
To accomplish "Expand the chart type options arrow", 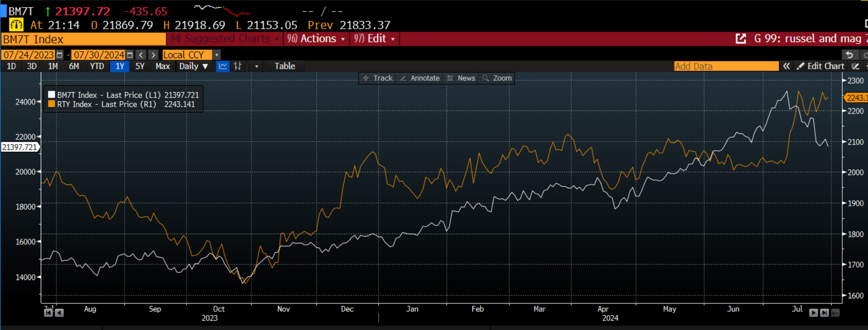I will tap(256, 66).
